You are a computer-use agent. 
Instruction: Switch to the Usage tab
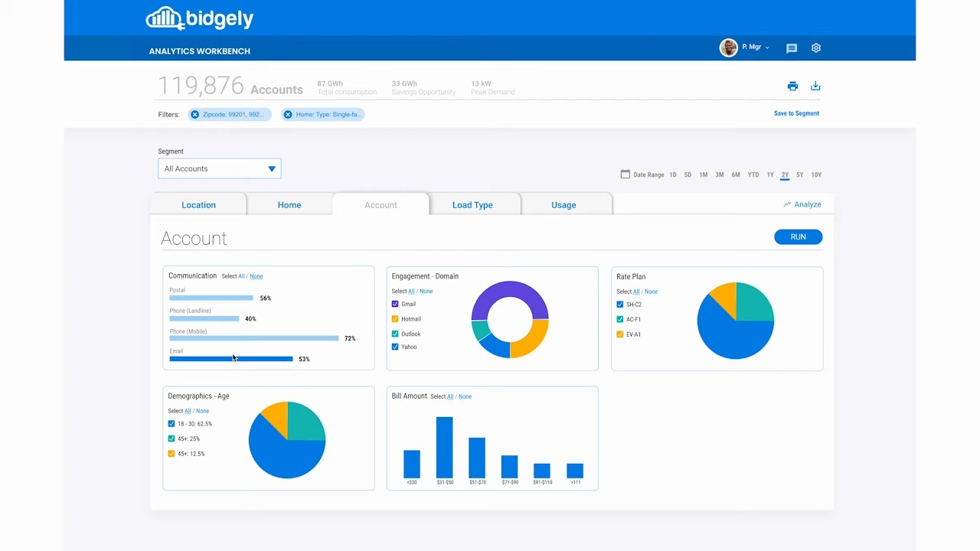pos(563,204)
